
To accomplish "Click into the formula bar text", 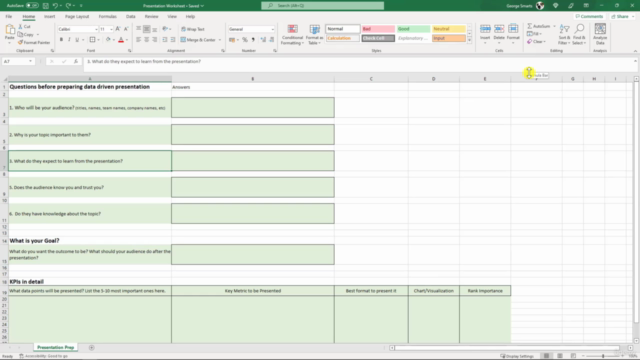I will point(144,62).
